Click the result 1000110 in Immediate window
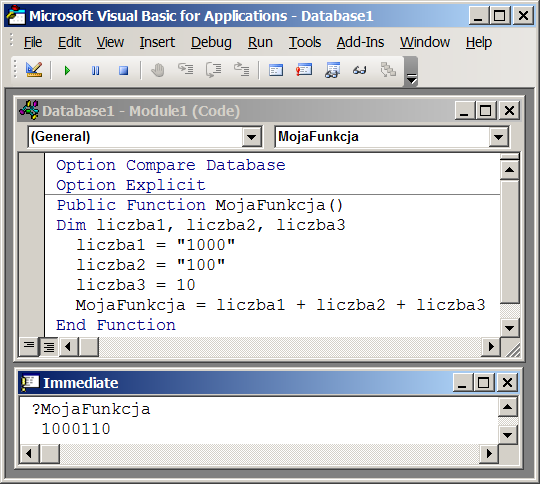Image resolution: width=540 pixels, height=484 pixels. (76, 429)
